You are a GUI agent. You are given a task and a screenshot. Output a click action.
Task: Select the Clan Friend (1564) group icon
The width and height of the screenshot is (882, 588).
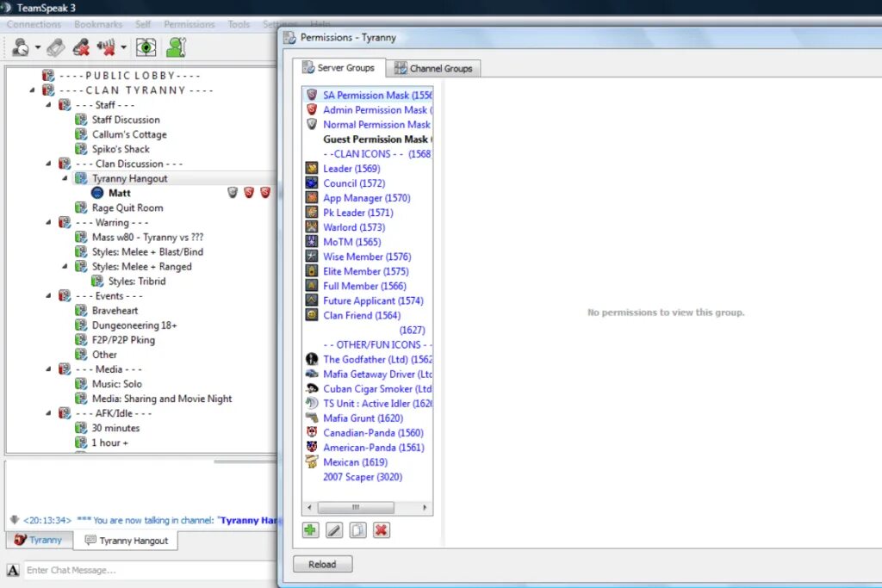(x=312, y=315)
